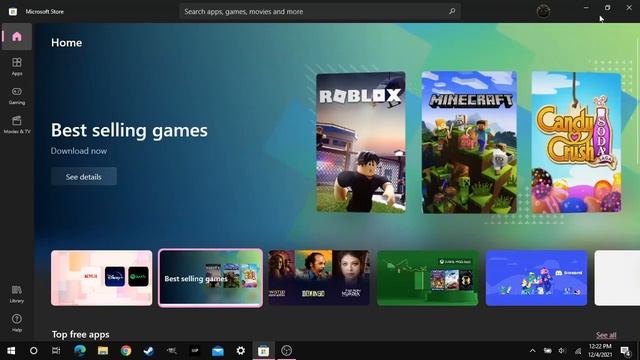Open File Explorer from the taskbar
This screenshot has width=640, height=360.
click(103, 351)
